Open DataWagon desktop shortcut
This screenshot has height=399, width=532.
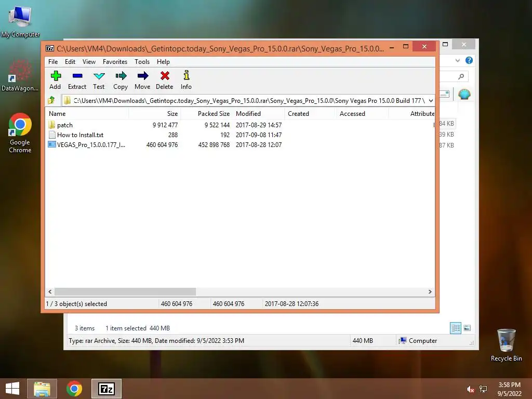point(20,76)
